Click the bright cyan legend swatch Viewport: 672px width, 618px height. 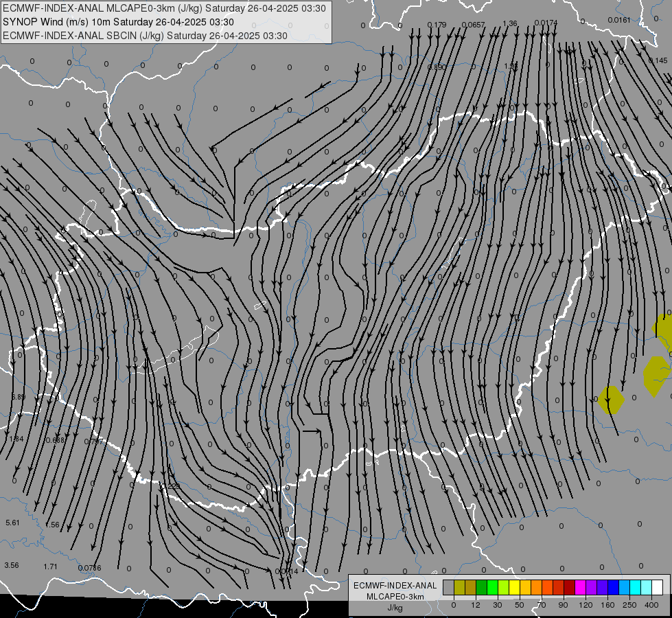click(636, 587)
